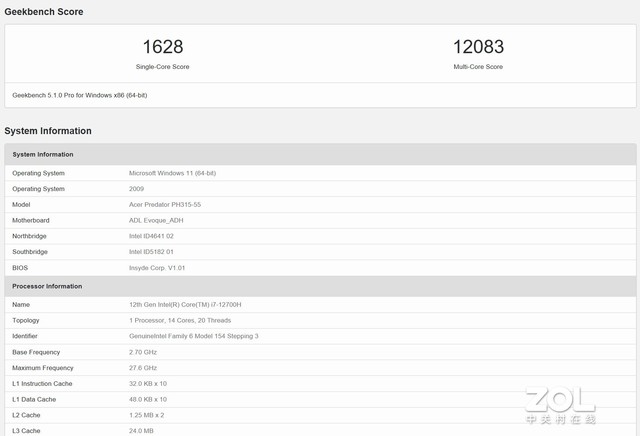
Task: Select motherboard value ADL Evoque_ADH
Action: coord(156,220)
